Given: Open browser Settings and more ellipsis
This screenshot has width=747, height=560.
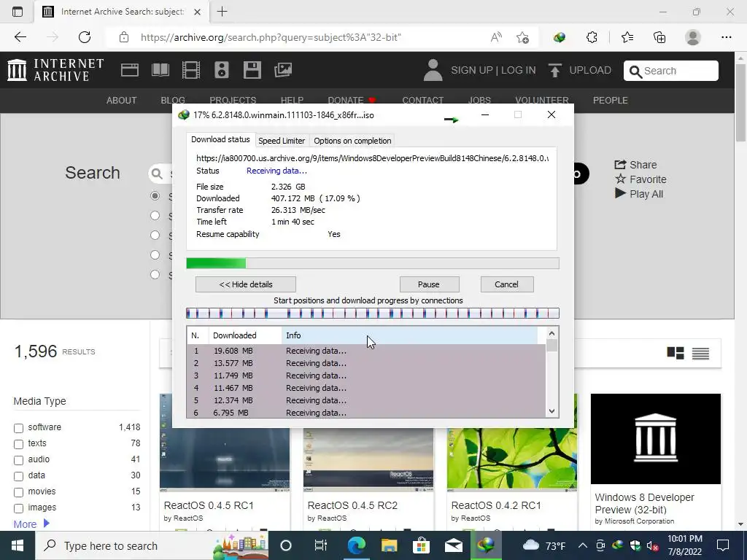Looking at the screenshot, I should point(726,37).
